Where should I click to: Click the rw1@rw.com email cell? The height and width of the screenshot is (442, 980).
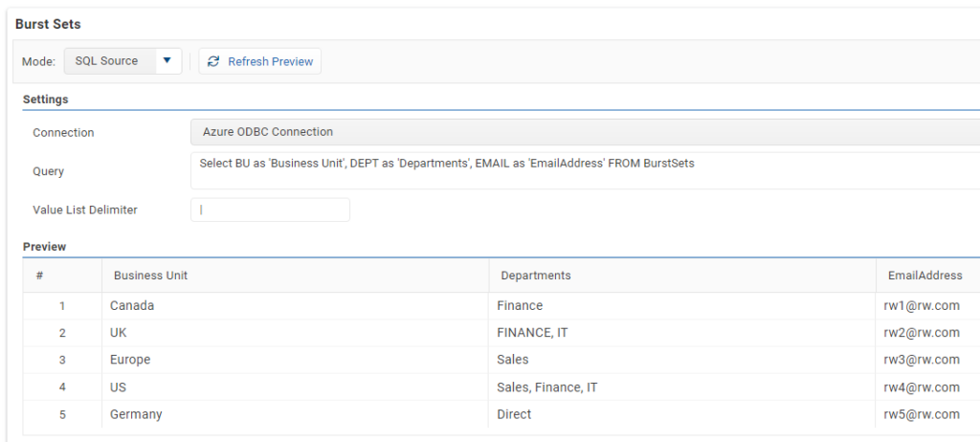coord(922,306)
